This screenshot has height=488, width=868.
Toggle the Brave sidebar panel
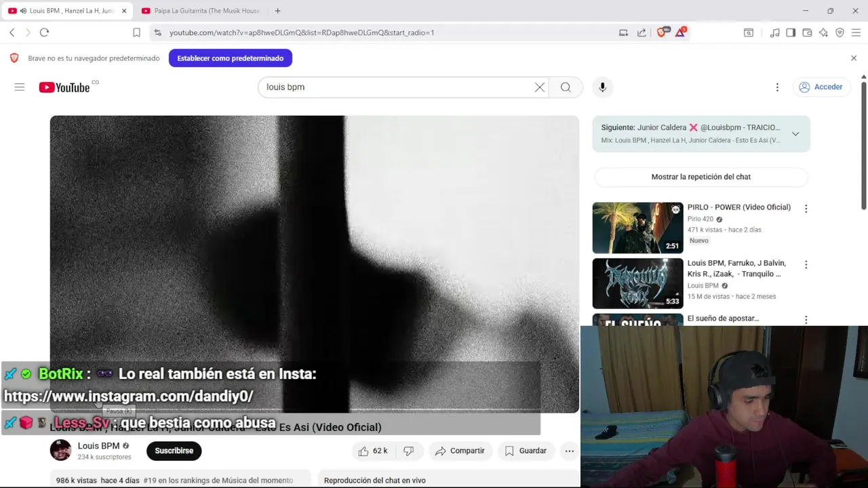click(791, 33)
